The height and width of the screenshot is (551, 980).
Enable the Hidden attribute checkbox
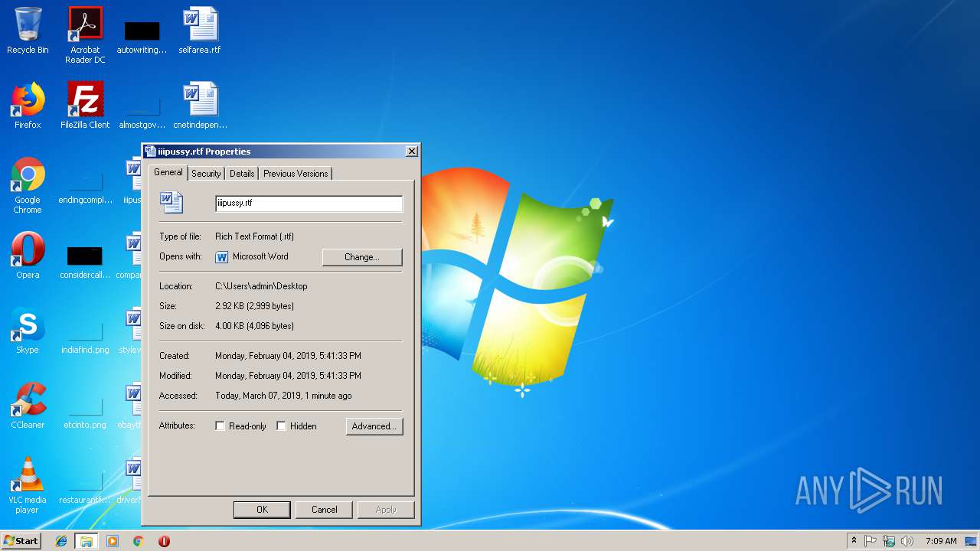[281, 426]
